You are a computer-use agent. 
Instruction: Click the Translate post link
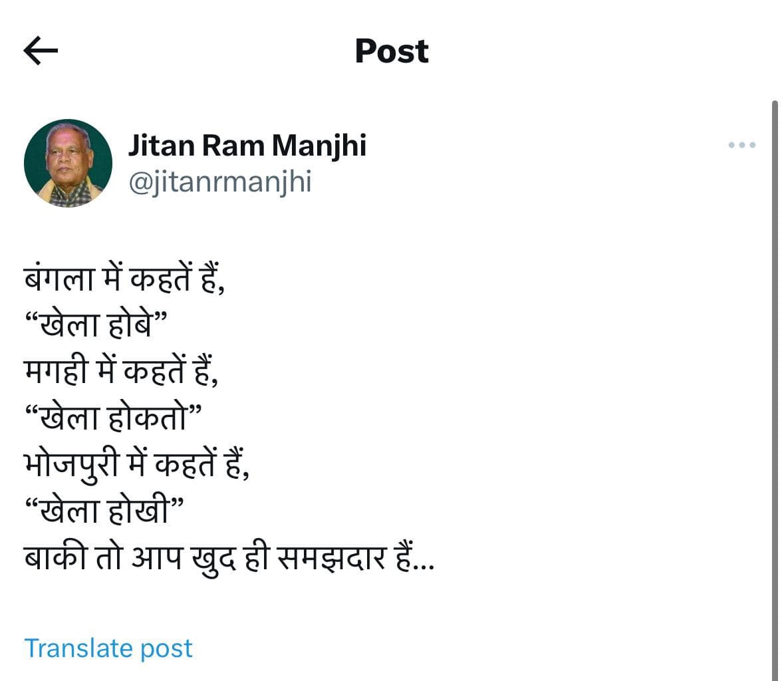tap(108, 648)
